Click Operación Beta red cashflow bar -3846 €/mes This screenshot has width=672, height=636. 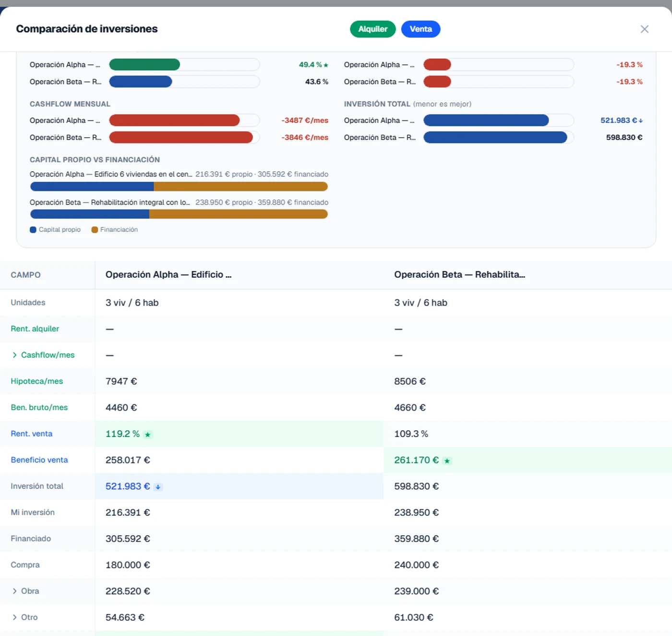[181, 137]
